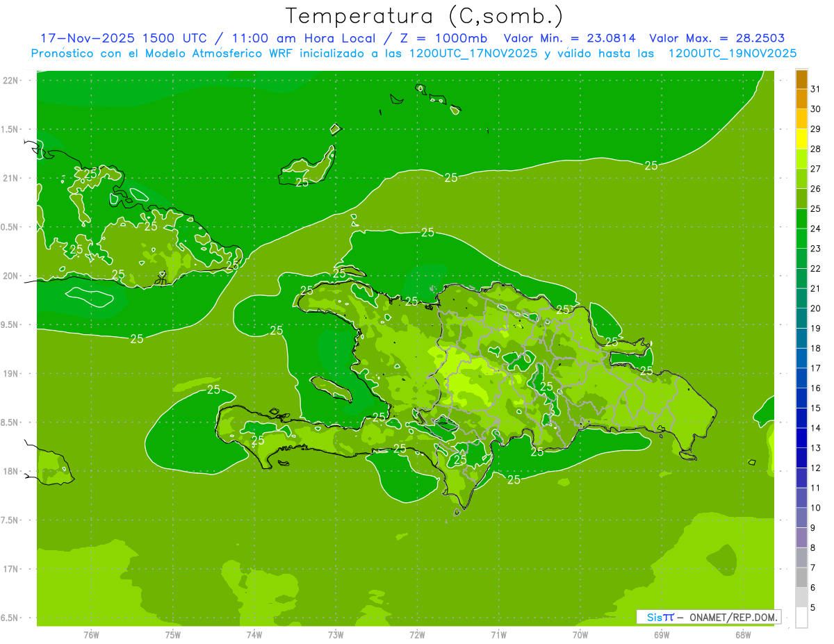This screenshot has width=834, height=644.
Task: Click the 22N latitude axis label
Action: [10, 81]
